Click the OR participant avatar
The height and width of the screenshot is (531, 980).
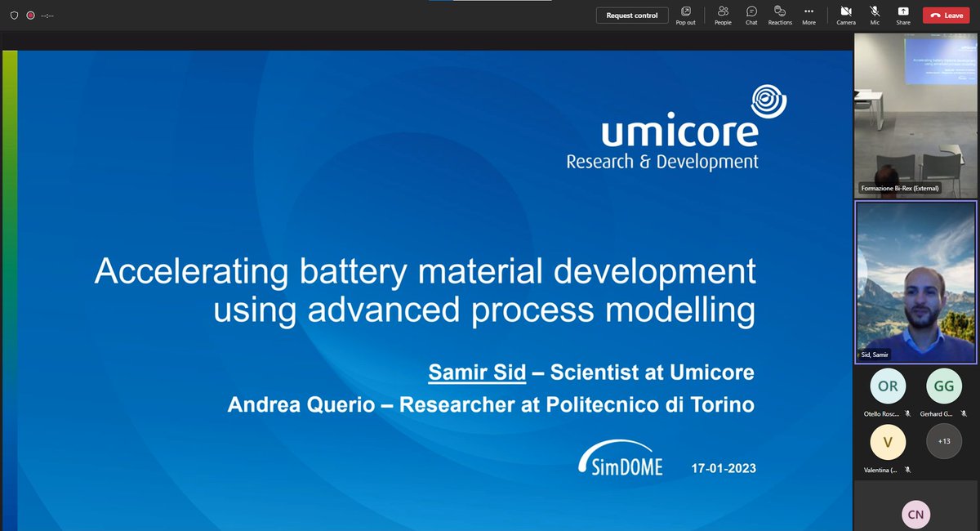[887, 387]
